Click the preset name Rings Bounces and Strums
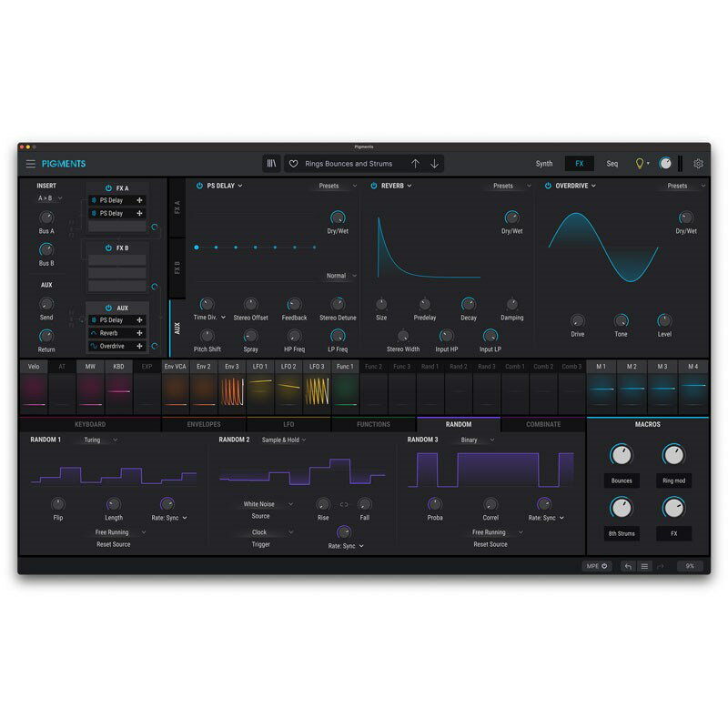The image size is (728, 728). coord(349,164)
